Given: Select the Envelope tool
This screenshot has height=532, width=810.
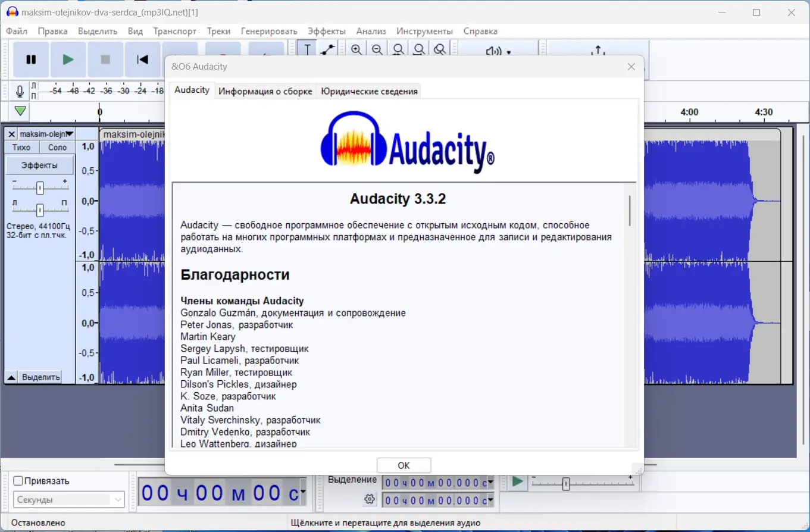Looking at the screenshot, I should 327,50.
